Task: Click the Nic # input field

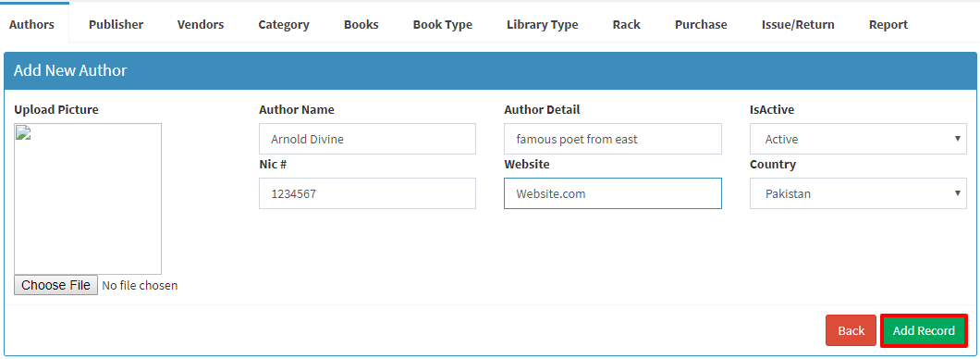Action: 368,193
